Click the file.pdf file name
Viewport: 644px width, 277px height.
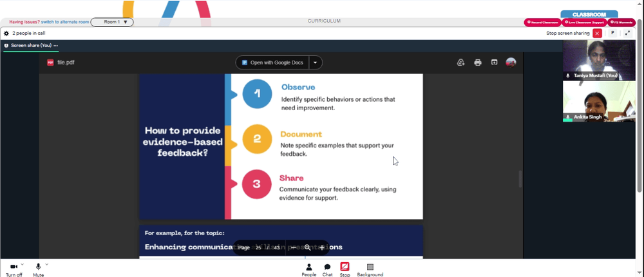point(66,62)
